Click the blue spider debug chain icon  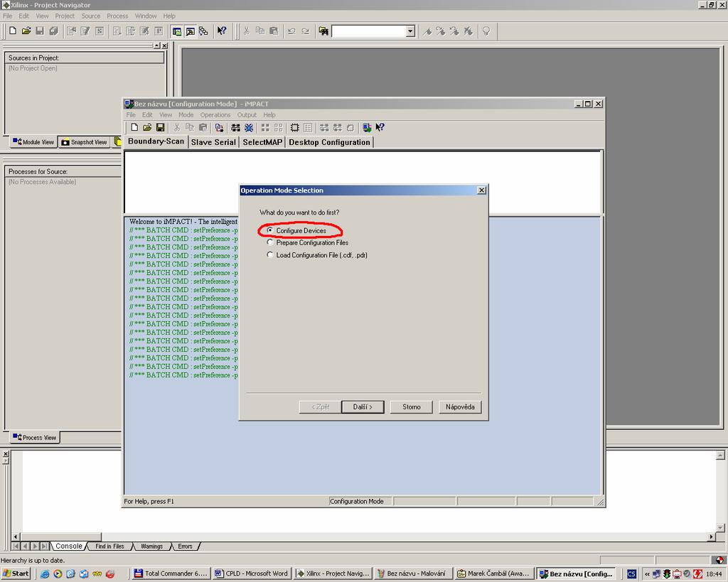[x=249, y=128]
